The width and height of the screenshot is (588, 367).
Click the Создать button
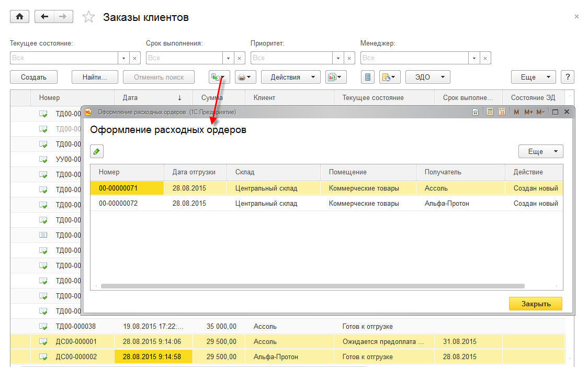pyautogui.click(x=34, y=77)
